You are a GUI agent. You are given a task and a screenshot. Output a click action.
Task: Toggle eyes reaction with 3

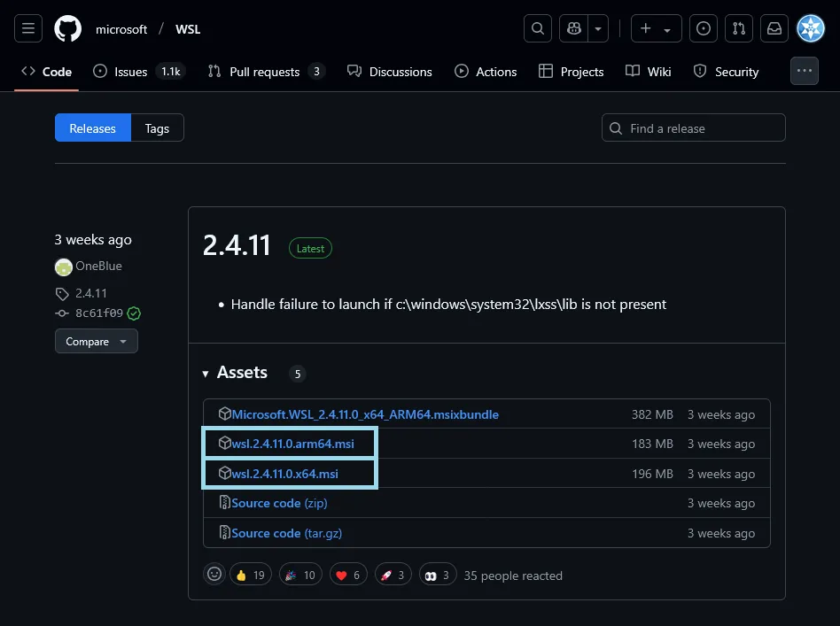[x=438, y=576]
